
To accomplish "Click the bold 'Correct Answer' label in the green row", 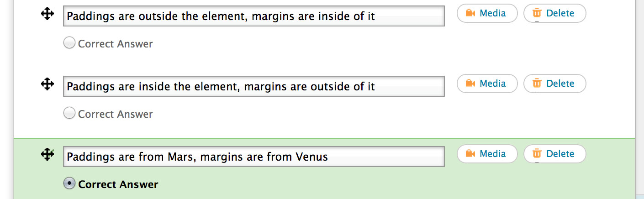I will coord(118,184).
